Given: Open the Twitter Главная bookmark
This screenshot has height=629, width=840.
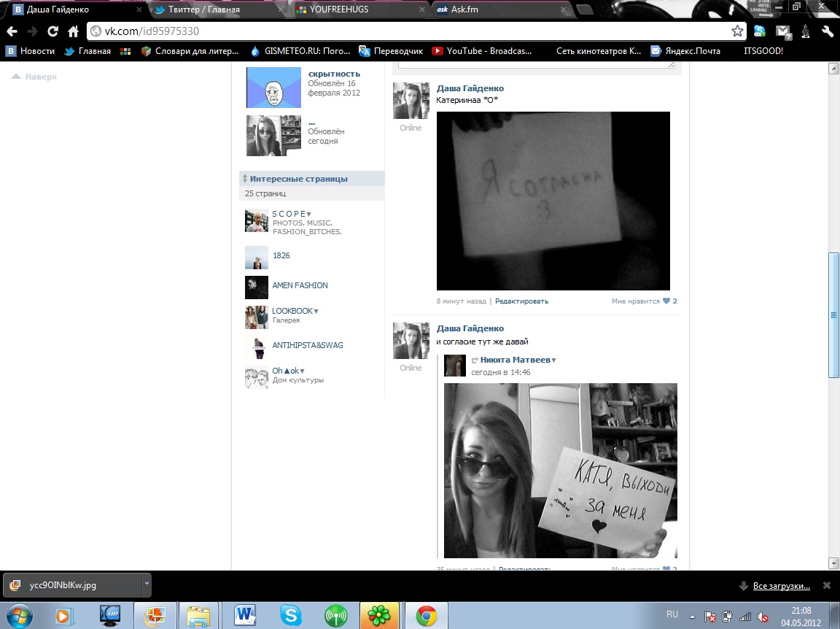Looking at the screenshot, I should (x=87, y=51).
